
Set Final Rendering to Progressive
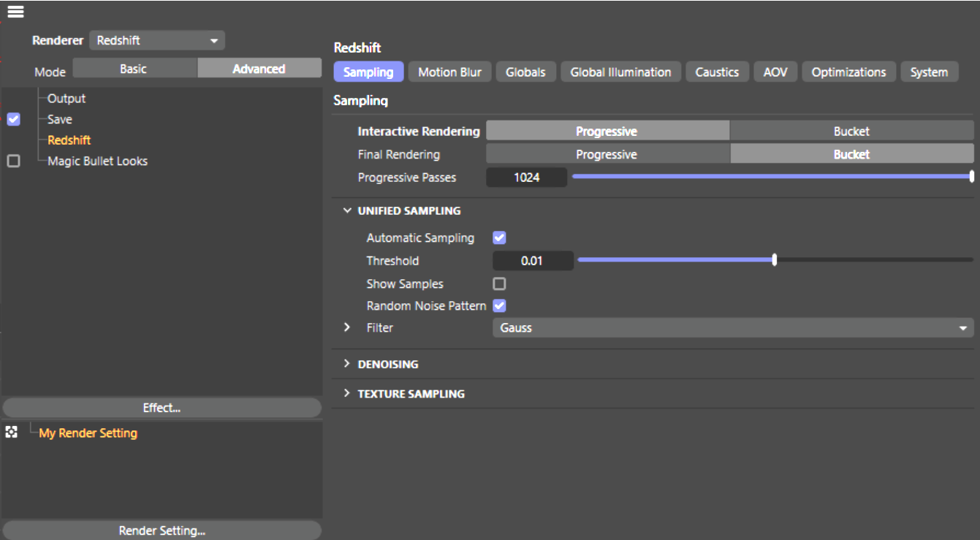tap(607, 154)
